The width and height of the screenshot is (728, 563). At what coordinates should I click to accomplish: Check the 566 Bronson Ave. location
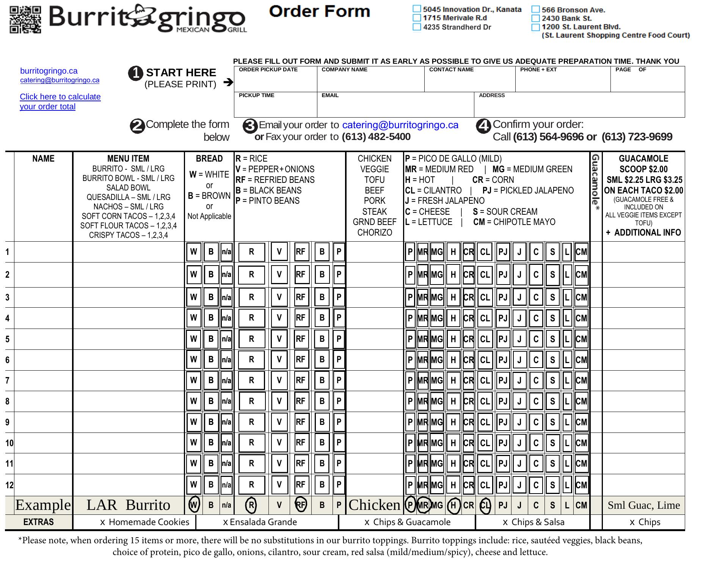click(x=535, y=9)
